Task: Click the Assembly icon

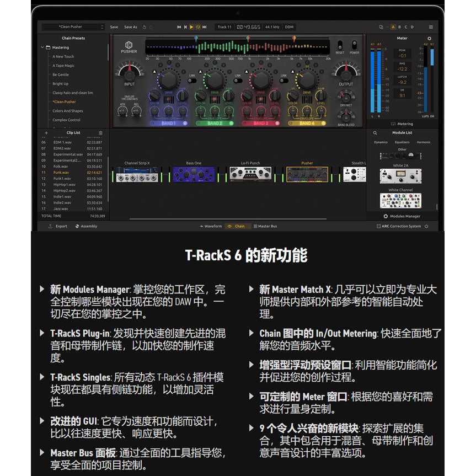Action: [77, 226]
